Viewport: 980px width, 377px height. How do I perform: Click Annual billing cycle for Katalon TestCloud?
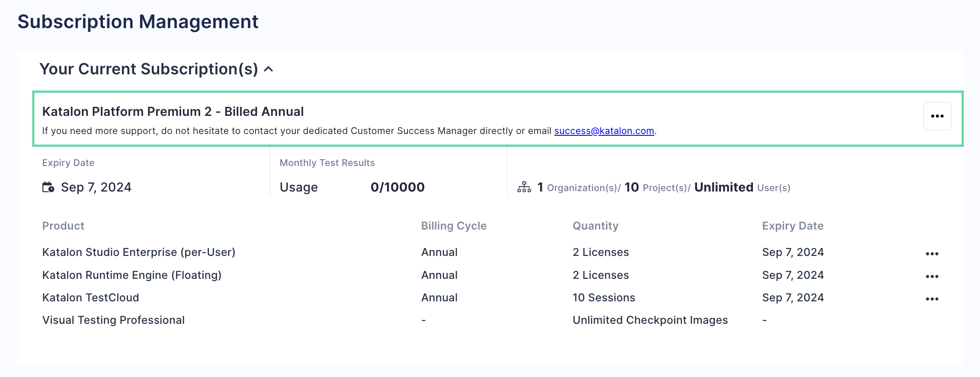(x=439, y=297)
